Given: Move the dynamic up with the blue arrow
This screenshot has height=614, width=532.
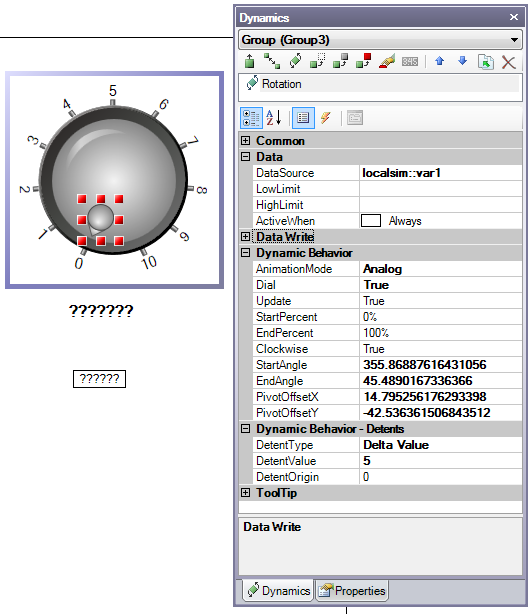Looking at the screenshot, I should pos(440,61).
